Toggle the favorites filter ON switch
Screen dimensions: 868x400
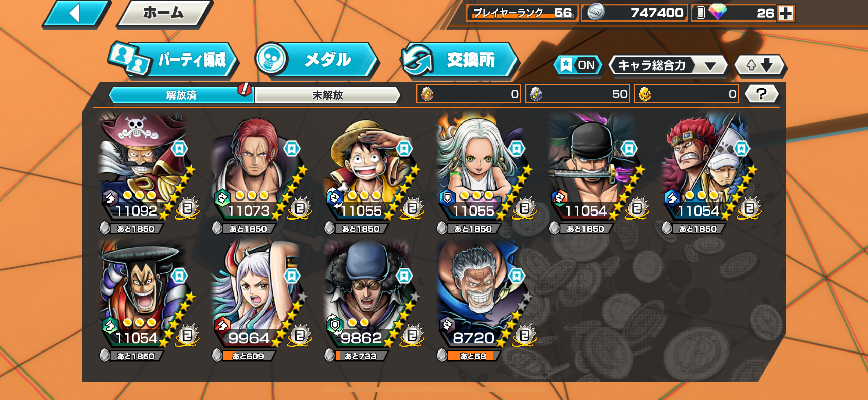click(x=578, y=65)
